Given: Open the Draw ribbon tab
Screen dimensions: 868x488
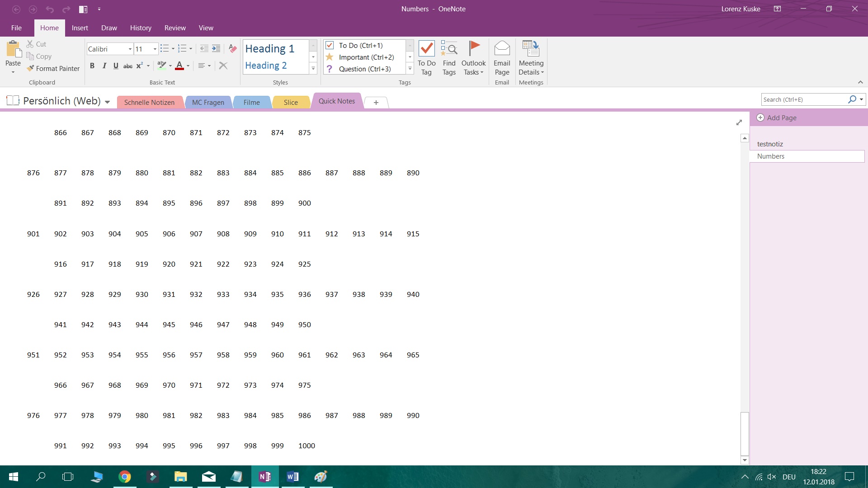Looking at the screenshot, I should 109,28.
